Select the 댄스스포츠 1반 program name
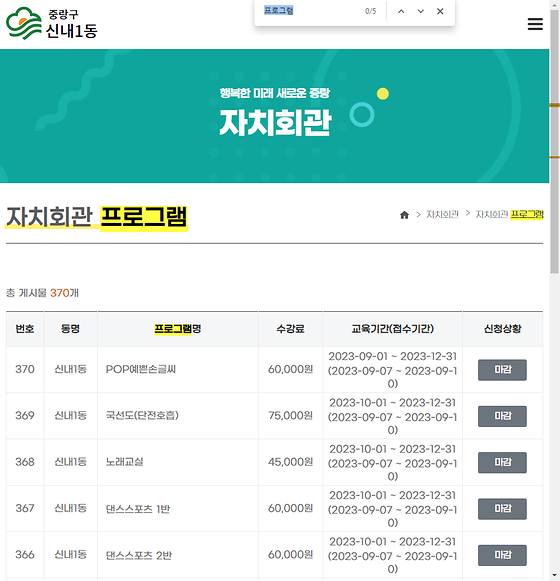This screenshot has height=581, width=560. [x=138, y=509]
